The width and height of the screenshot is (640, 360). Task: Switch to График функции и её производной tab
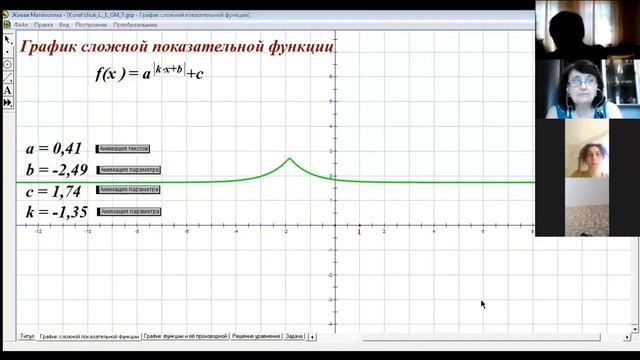185,336
